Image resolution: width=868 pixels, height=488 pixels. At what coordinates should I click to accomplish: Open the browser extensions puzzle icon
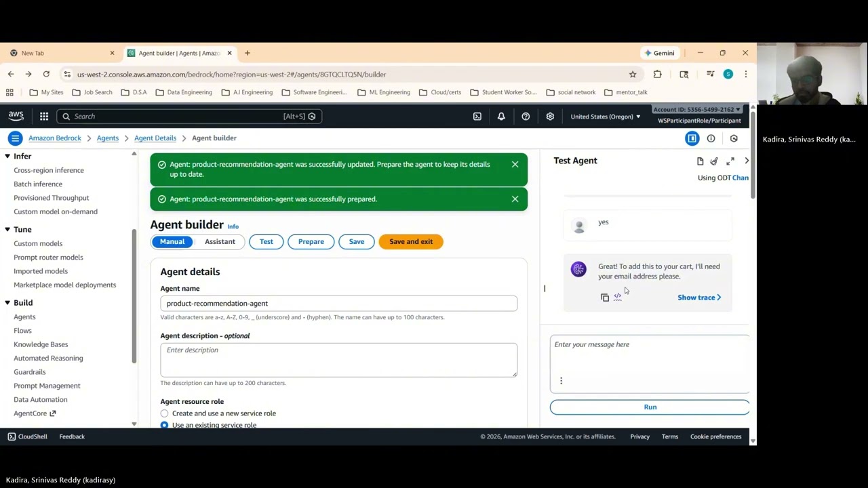[x=657, y=75]
